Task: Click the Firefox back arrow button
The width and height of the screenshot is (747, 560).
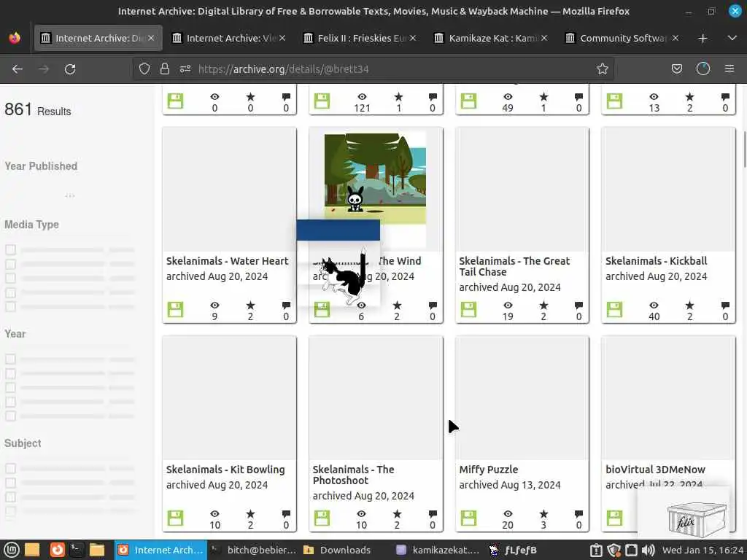Action: [x=18, y=69]
